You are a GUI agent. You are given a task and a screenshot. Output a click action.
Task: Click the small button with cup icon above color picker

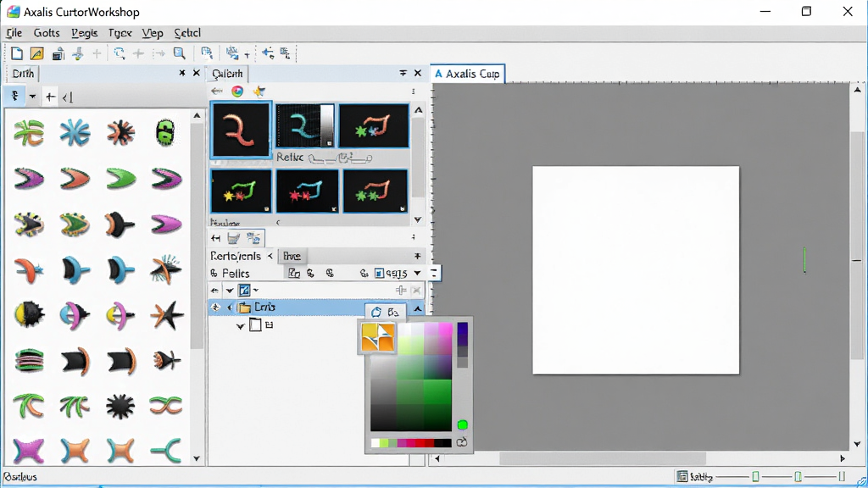pyautogui.click(x=385, y=312)
